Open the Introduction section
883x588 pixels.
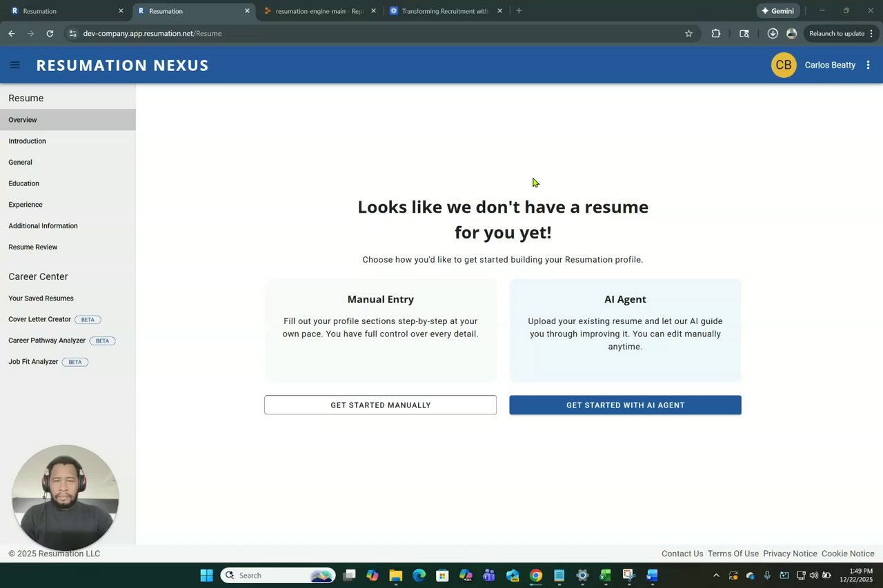pyautogui.click(x=68, y=141)
